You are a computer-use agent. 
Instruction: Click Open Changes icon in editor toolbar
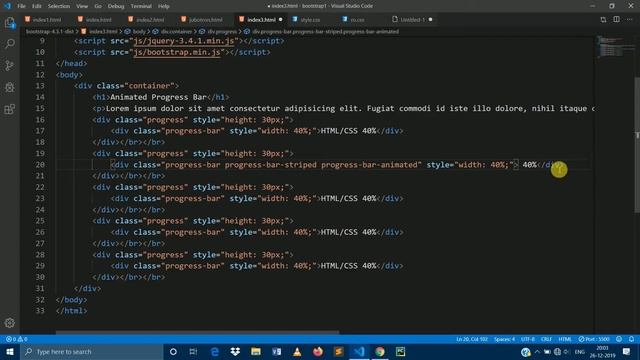(603, 20)
